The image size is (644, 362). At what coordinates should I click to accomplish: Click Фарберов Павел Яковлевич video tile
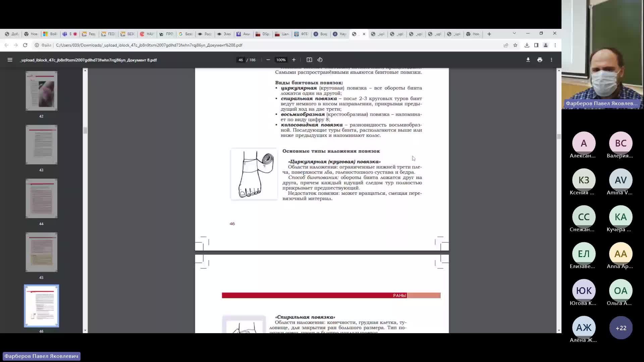click(x=603, y=55)
